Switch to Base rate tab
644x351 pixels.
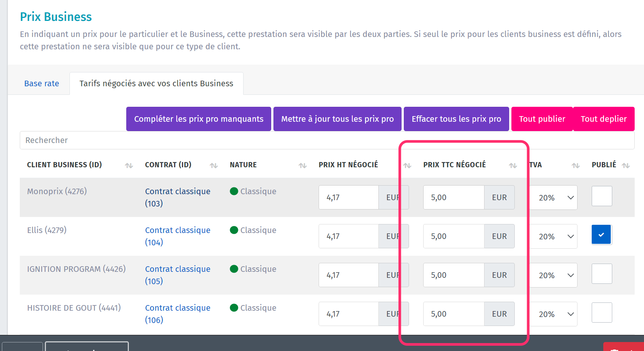(41, 84)
